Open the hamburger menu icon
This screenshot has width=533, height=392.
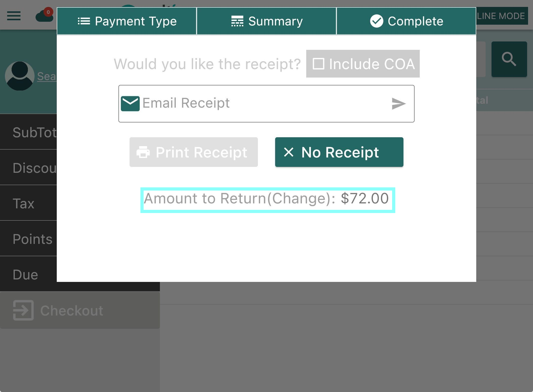[14, 16]
